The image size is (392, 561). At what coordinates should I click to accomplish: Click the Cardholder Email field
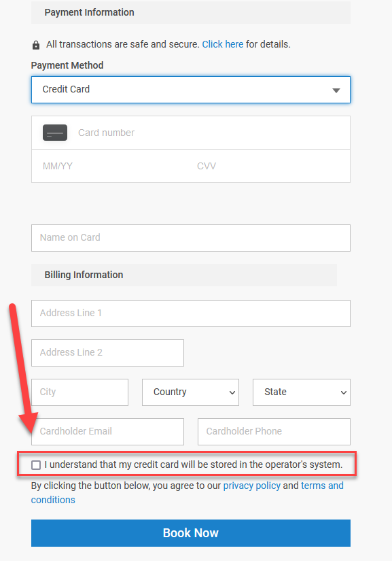coord(107,432)
